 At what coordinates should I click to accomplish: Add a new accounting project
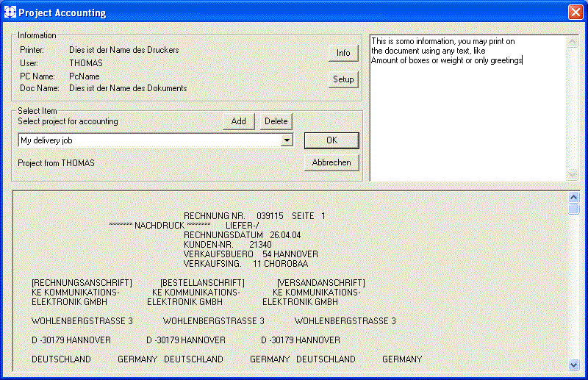[x=239, y=121]
